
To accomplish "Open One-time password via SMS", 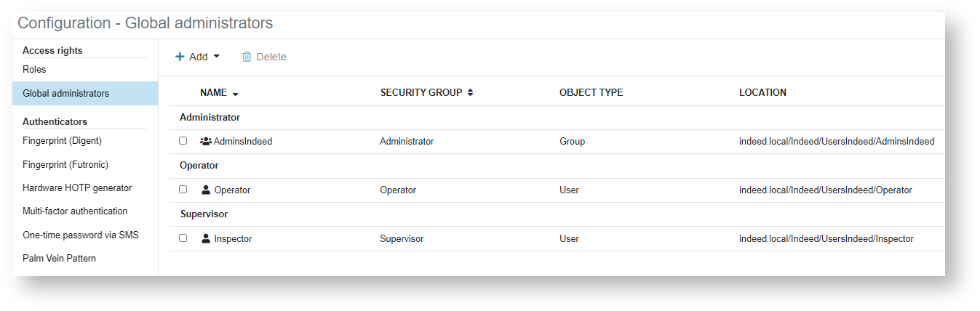I will tap(80, 235).
